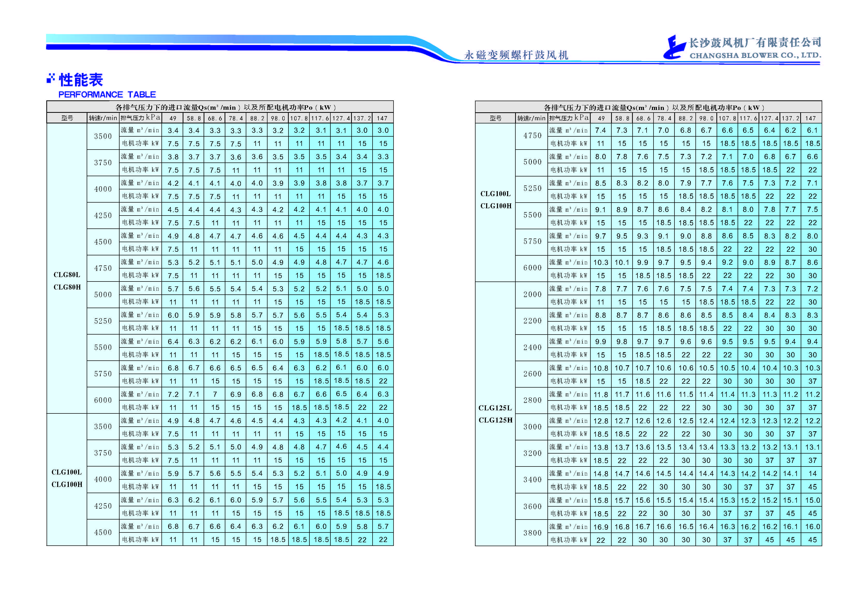Click the 型号 header in the left table
The width and height of the screenshot is (868, 593).
(x=67, y=118)
